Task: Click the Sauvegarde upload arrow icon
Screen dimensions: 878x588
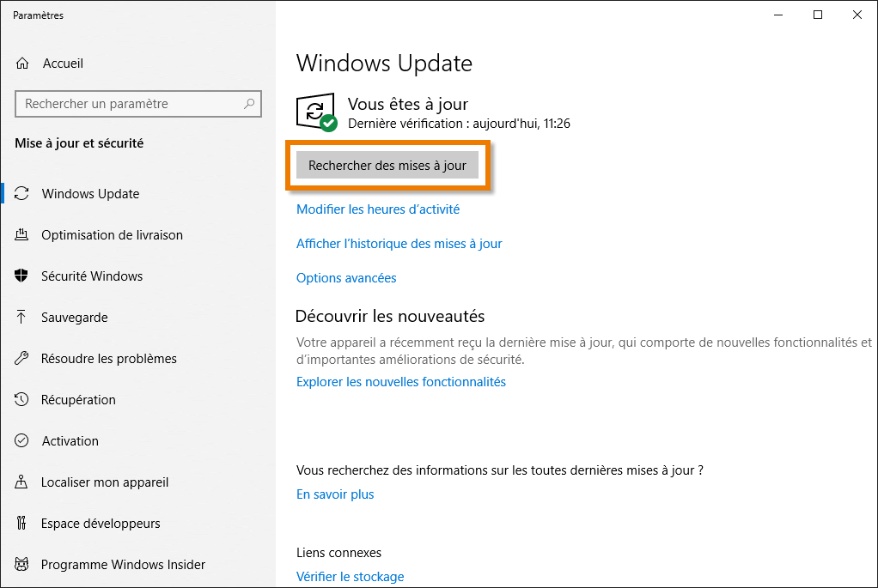Action: click(22, 318)
